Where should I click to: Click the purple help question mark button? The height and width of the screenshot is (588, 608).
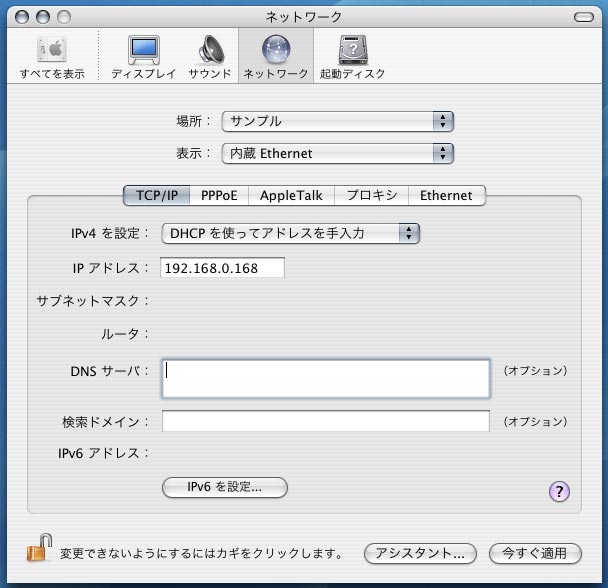(559, 491)
